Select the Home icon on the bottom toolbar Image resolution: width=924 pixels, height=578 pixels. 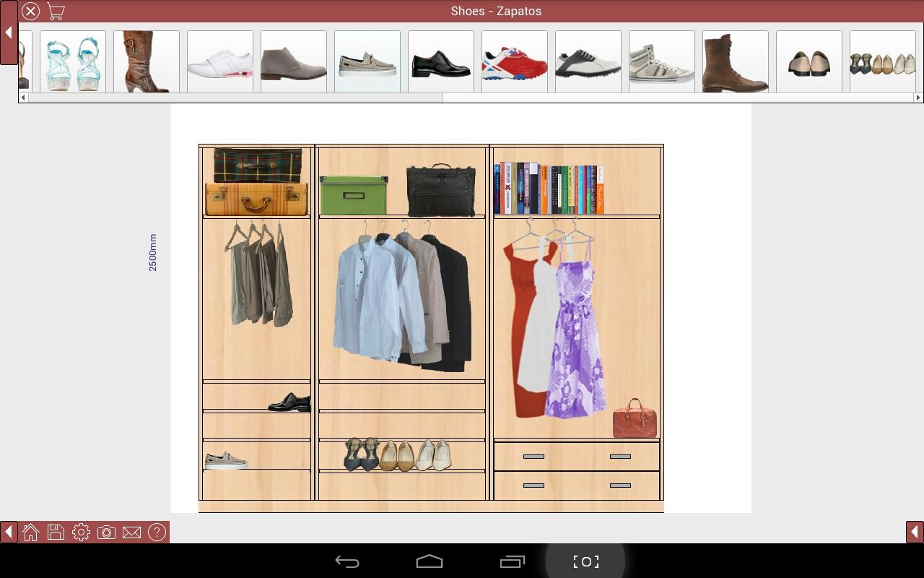pos(30,532)
